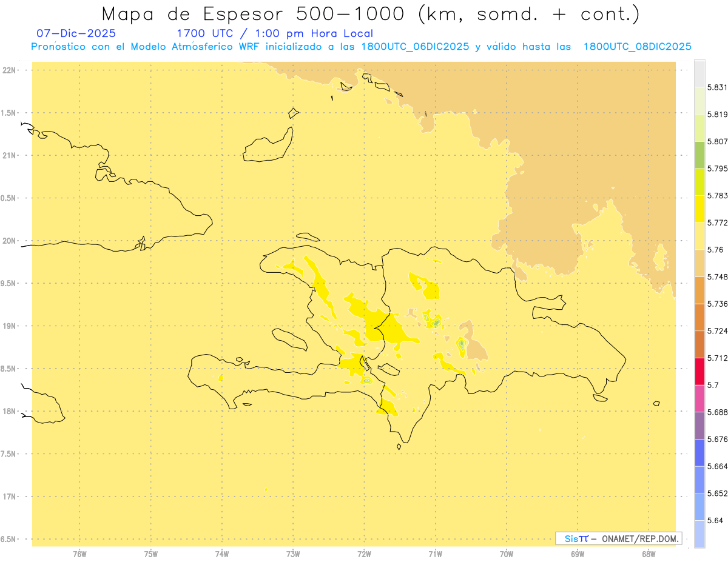Select the blue colorbar segment between 5.664 and 5.676

(699, 452)
